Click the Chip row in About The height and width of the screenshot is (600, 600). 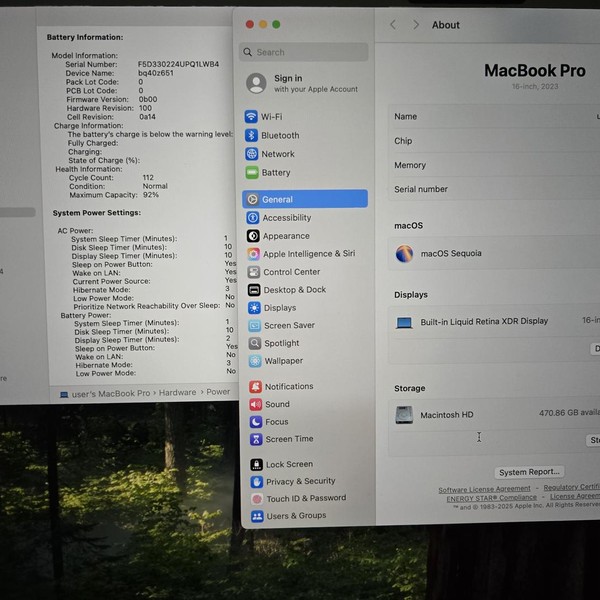click(x=494, y=141)
